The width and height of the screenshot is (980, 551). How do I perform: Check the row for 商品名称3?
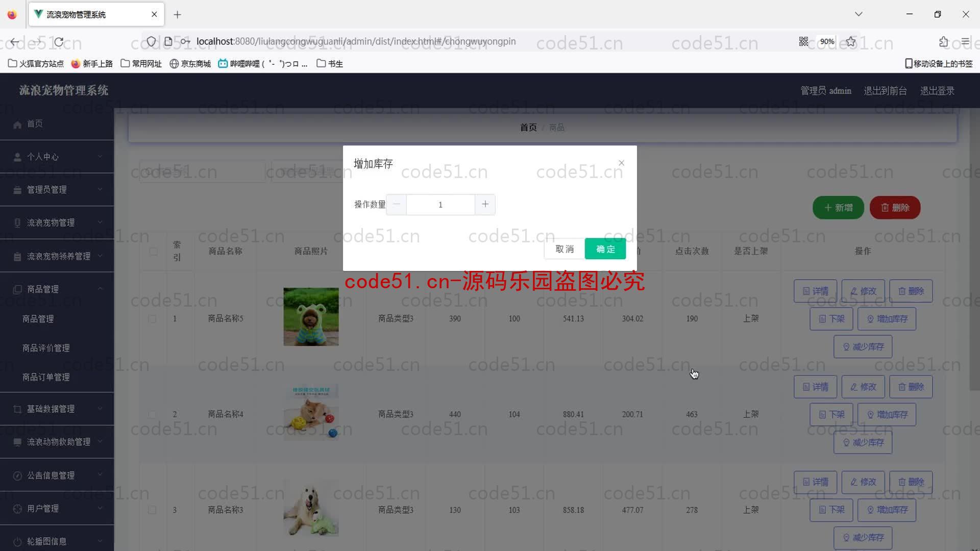tap(152, 510)
